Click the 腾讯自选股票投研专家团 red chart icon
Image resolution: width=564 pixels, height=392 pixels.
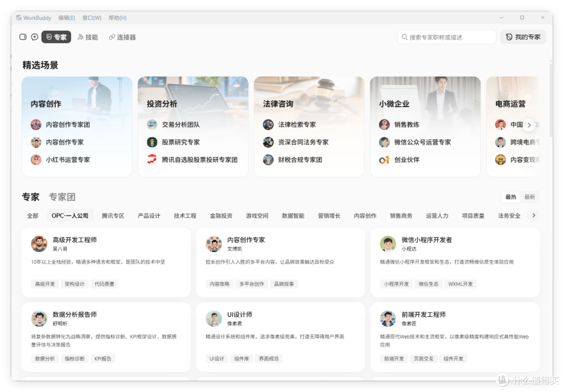click(152, 160)
